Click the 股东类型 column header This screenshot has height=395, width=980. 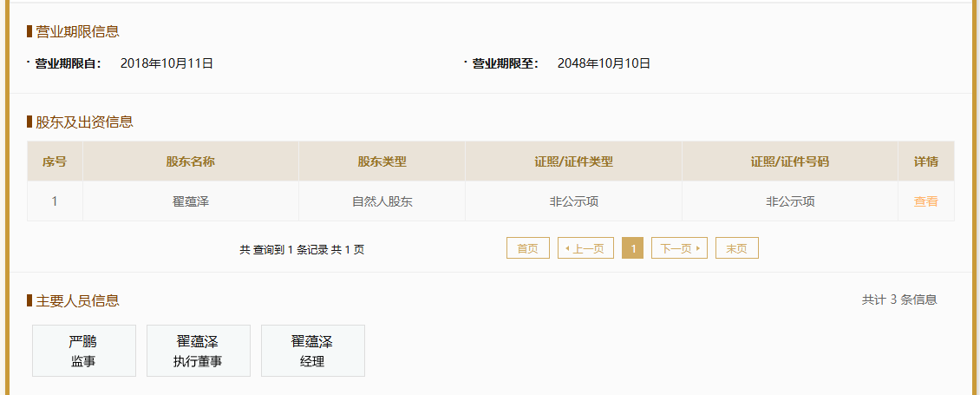click(382, 161)
